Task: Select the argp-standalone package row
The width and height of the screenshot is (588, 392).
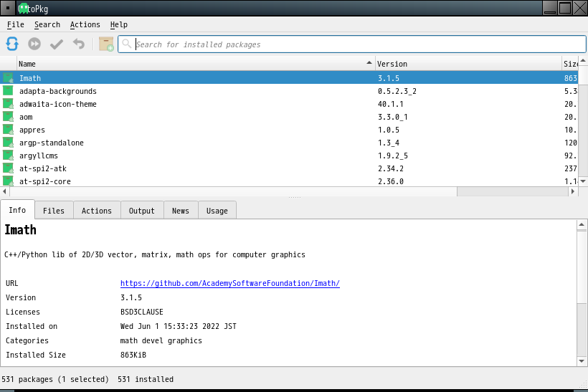Action: [x=289, y=143]
